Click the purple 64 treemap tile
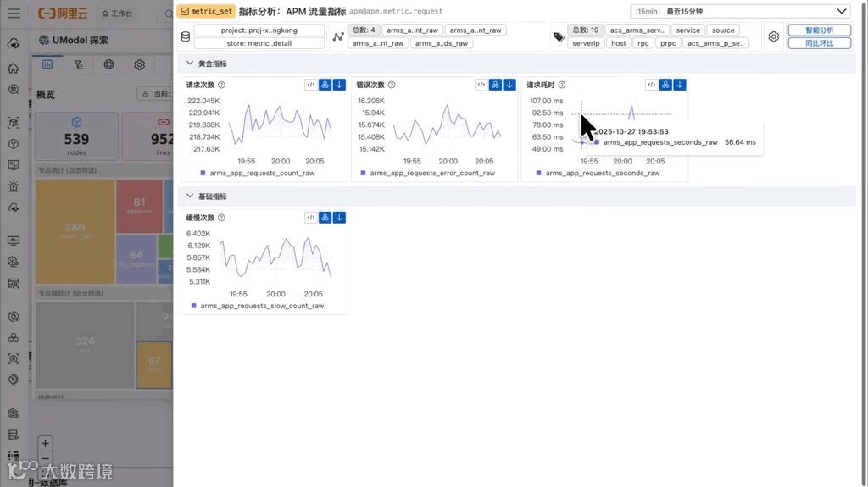 pos(136,258)
